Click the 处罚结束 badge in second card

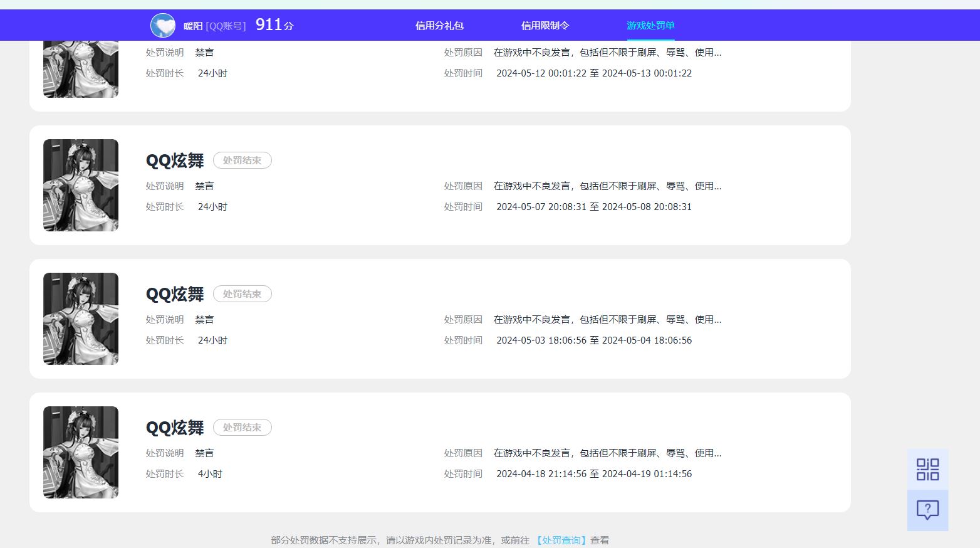pyautogui.click(x=242, y=160)
